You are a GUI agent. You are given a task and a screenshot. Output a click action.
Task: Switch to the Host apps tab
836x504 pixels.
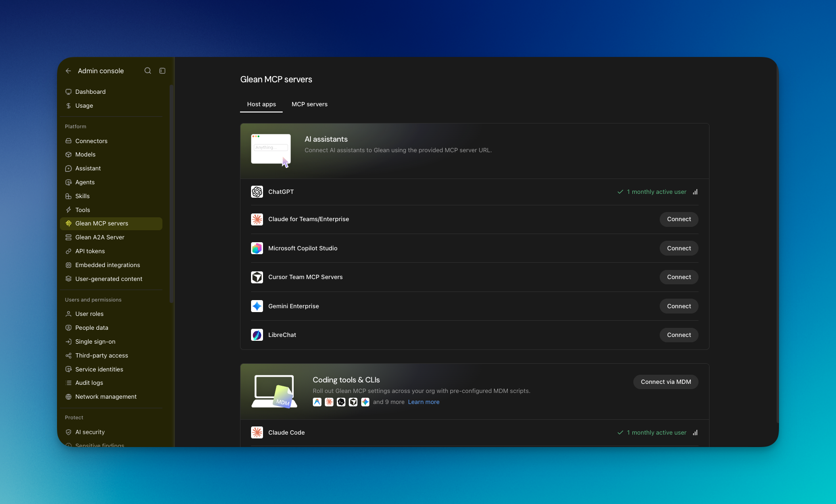[x=262, y=104]
